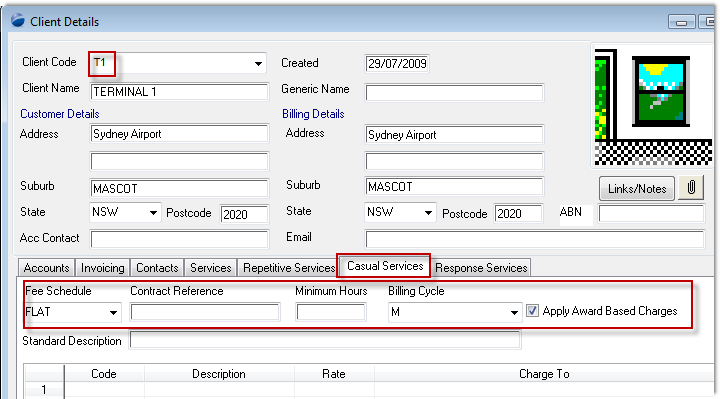Click the empty second billing address line
This screenshot has height=399, width=720.
click(455, 162)
